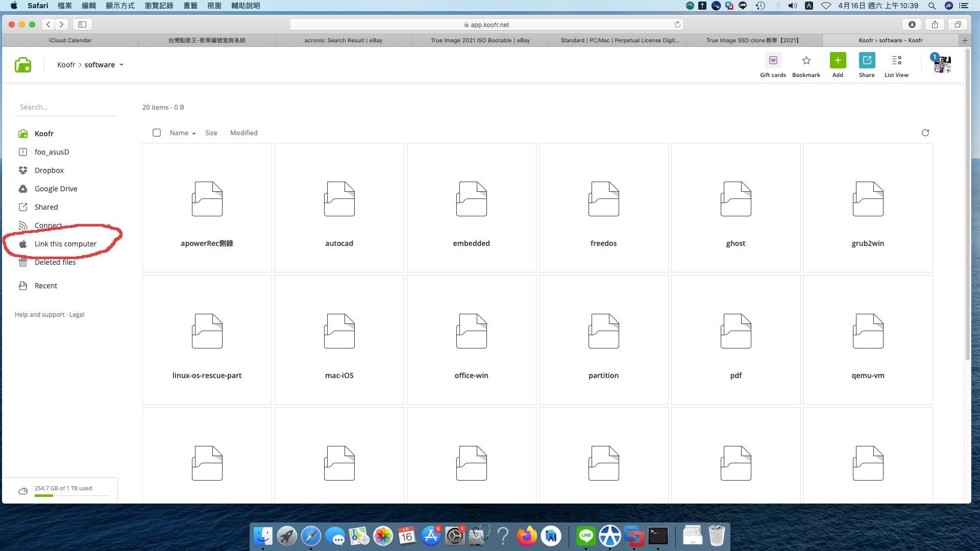Sort by Name column header

179,133
